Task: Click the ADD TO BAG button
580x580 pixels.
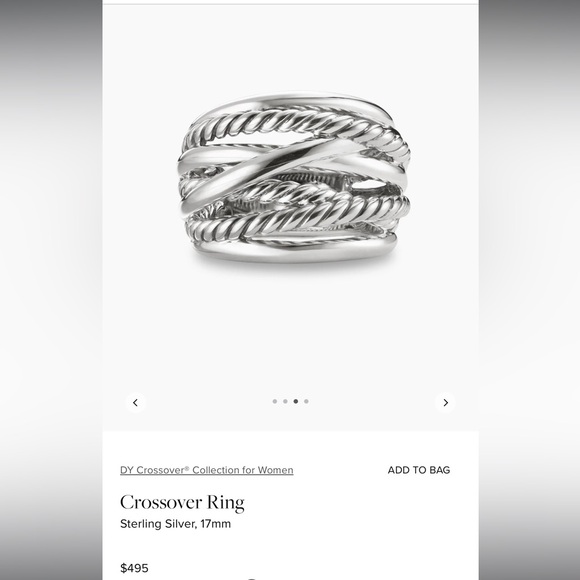Action: pyautogui.click(x=419, y=470)
